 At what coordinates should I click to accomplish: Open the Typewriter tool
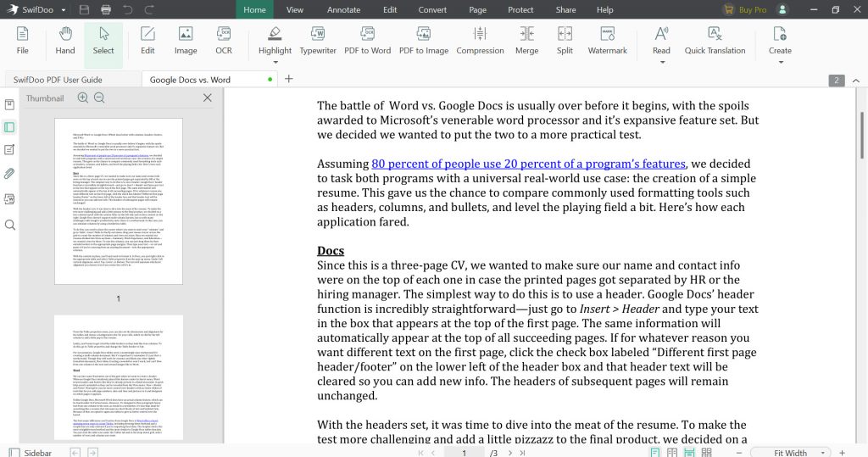(x=318, y=41)
